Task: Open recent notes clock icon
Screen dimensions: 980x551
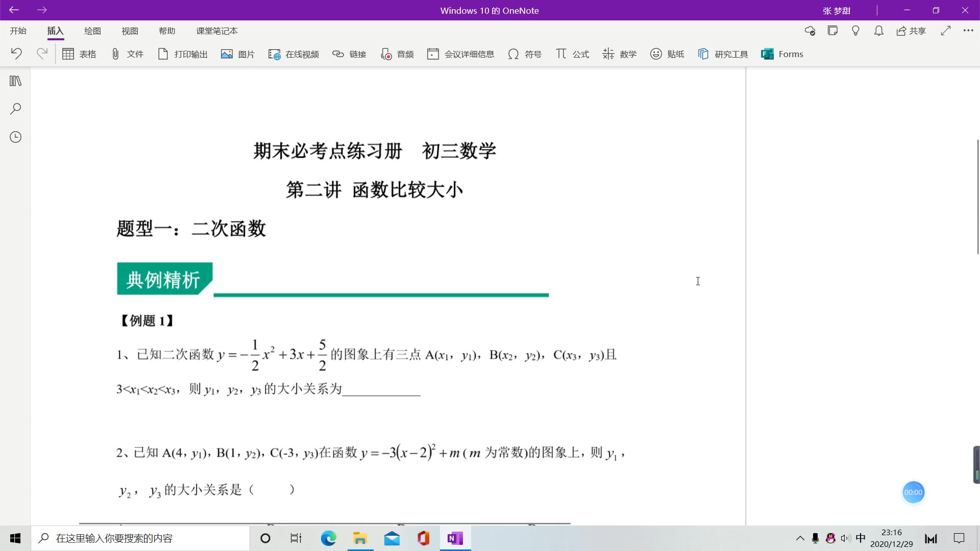Action: tap(15, 137)
